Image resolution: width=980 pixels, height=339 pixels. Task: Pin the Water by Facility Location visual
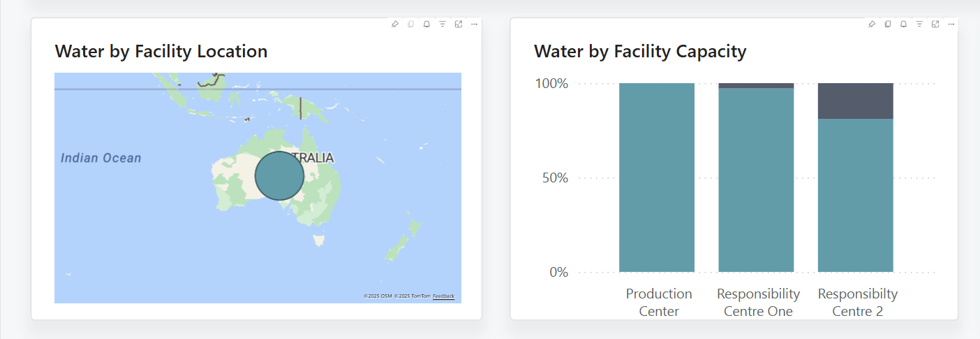pyautogui.click(x=394, y=24)
